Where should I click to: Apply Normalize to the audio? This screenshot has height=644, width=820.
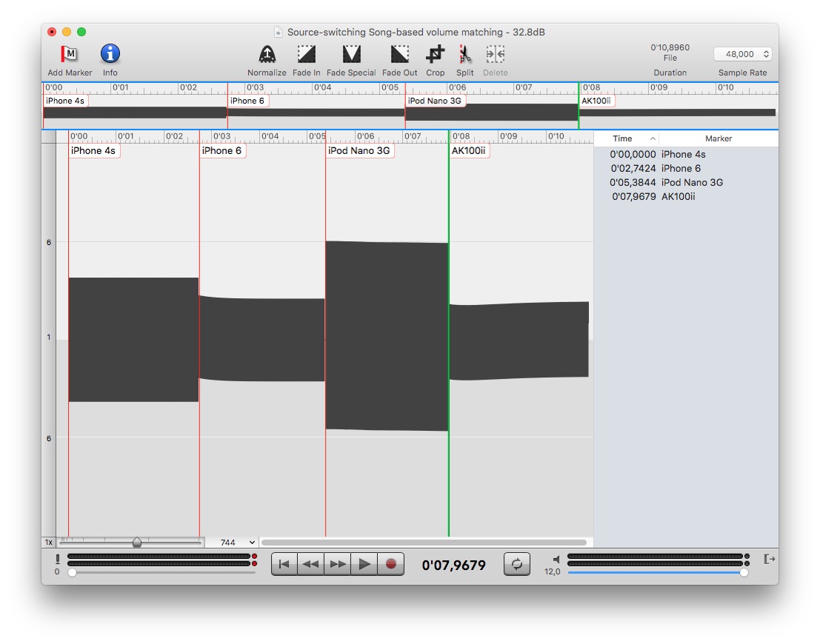267,54
